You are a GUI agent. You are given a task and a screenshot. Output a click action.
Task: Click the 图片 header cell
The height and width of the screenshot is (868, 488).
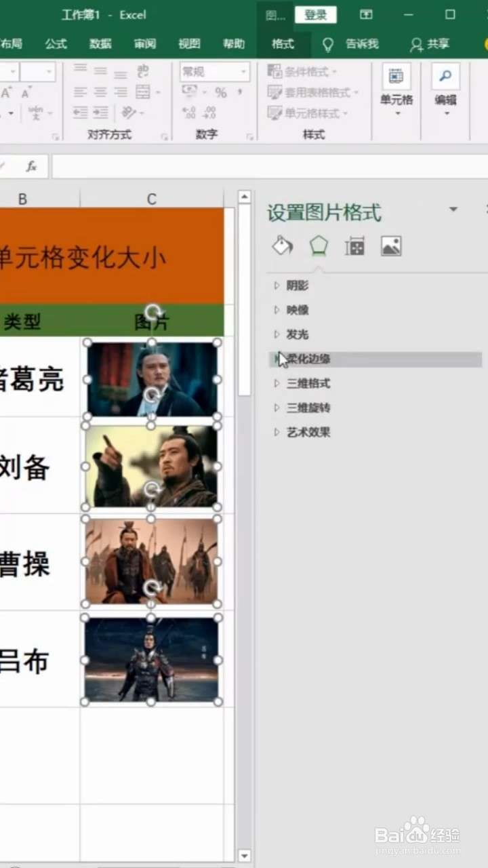pyautogui.click(x=152, y=321)
